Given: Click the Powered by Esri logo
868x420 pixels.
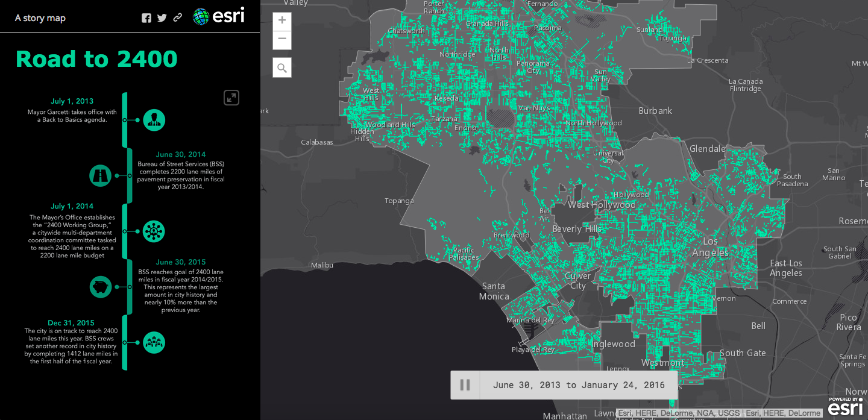Looking at the screenshot, I should pyautogui.click(x=844, y=406).
